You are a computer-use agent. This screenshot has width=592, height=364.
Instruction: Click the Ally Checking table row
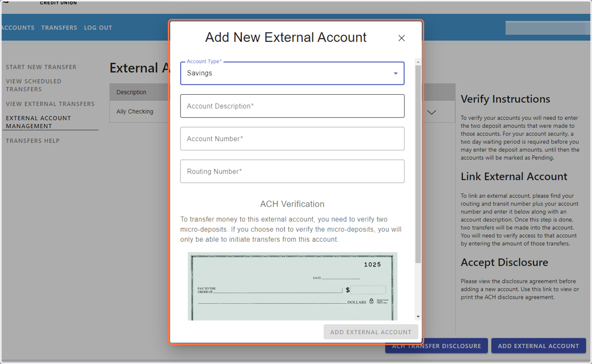(282, 112)
